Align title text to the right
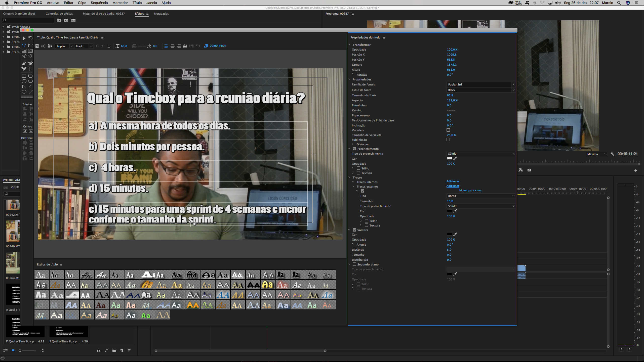 click(x=179, y=46)
